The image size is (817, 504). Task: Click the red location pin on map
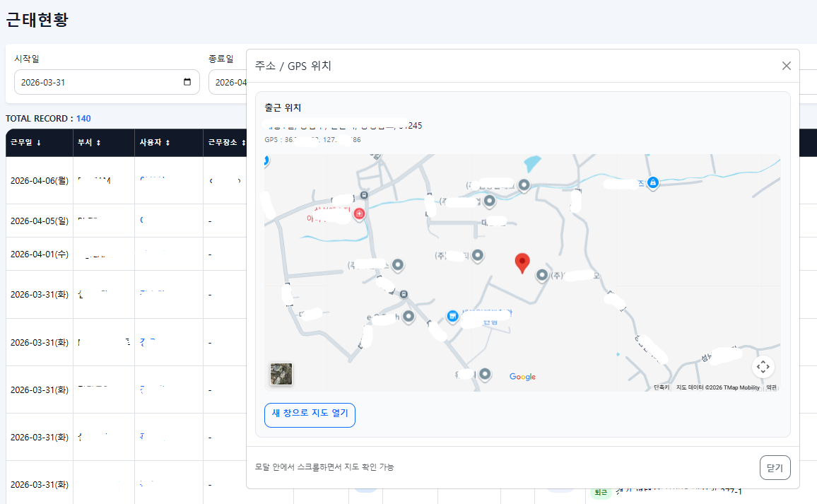click(522, 264)
